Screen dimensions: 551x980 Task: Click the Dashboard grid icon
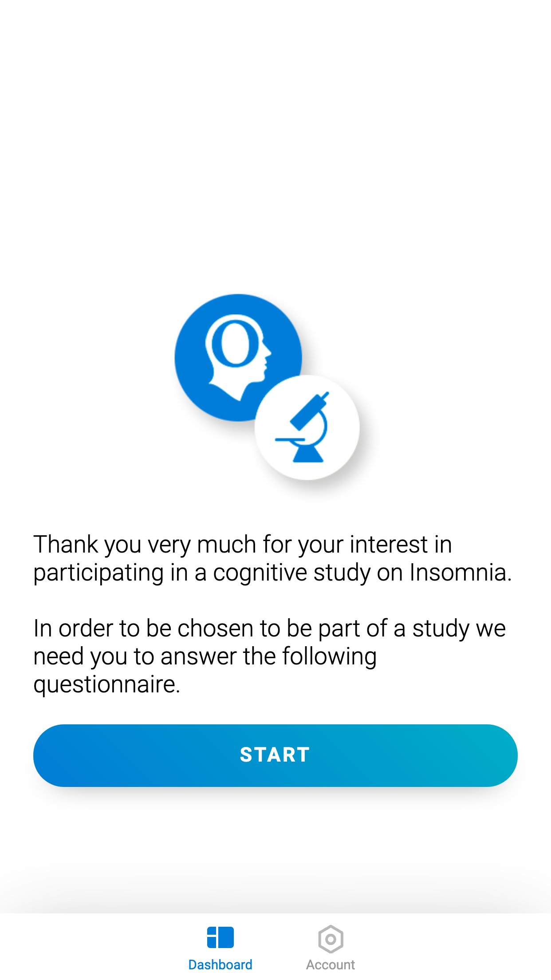click(x=220, y=937)
